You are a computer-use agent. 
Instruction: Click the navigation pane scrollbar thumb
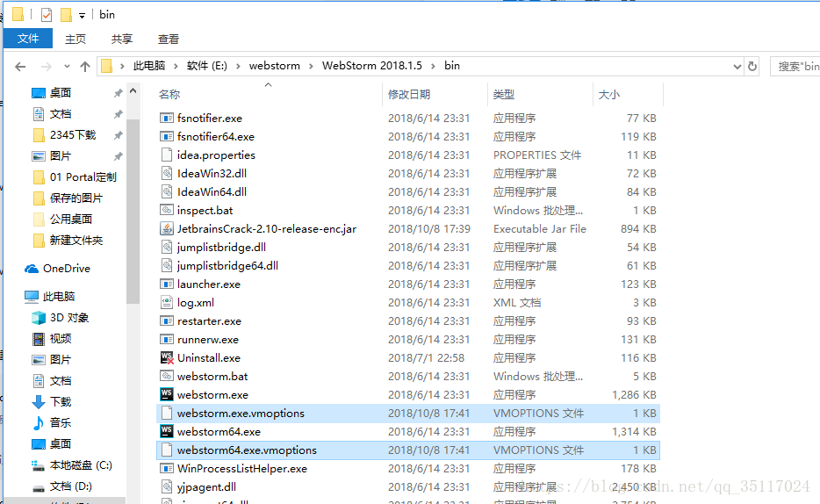pyautogui.click(x=133, y=212)
